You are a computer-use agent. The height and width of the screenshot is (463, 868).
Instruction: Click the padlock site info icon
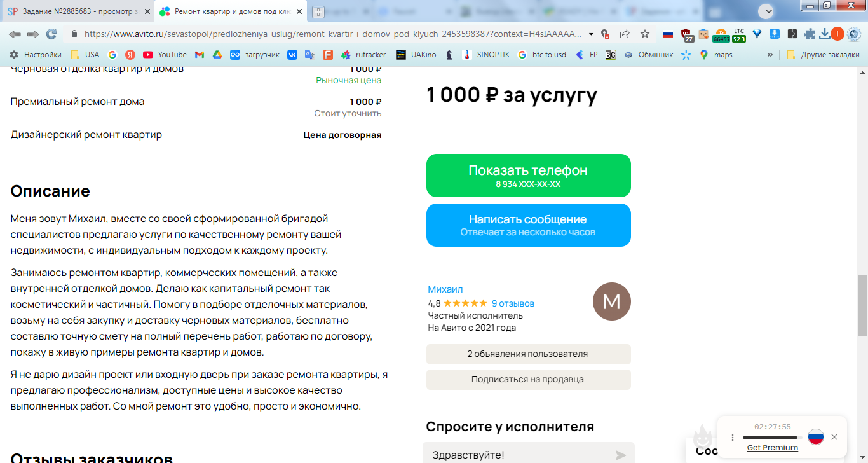tap(74, 34)
